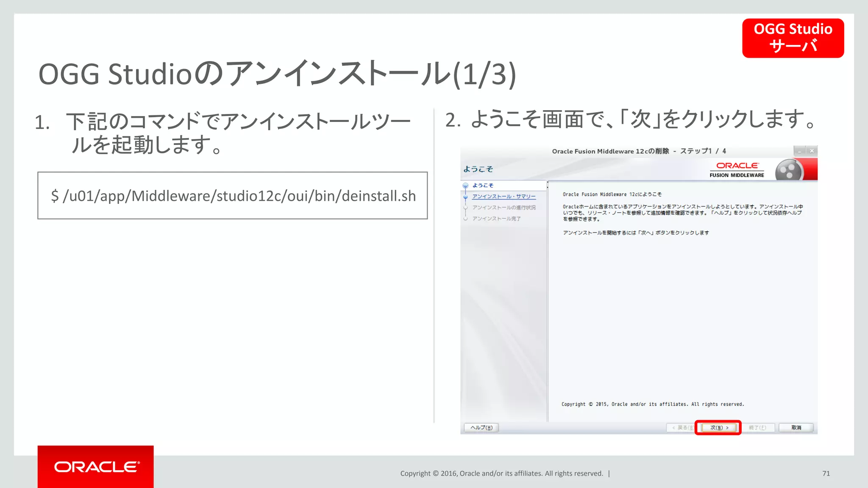This screenshot has width=868, height=488.
Task: Click the Copyright 2015 Oracle text in dialog
Action: [653, 404]
